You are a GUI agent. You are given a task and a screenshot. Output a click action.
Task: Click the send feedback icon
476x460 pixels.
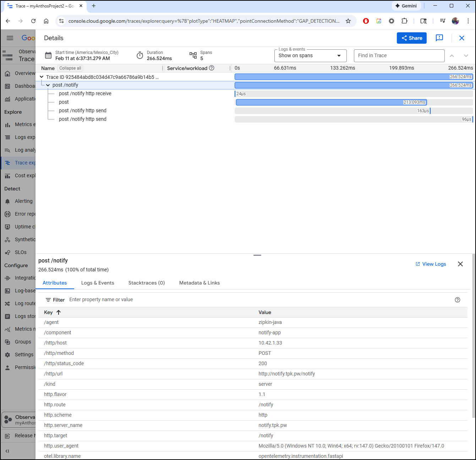[x=439, y=38]
